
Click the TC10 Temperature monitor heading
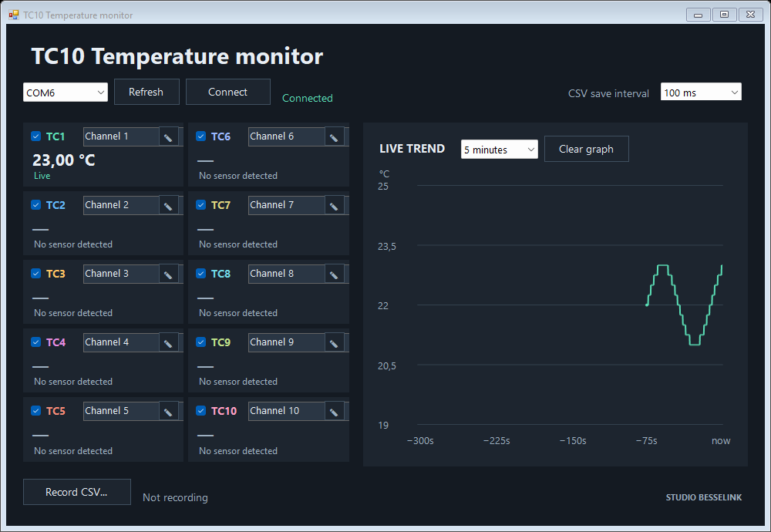(x=177, y=56)
